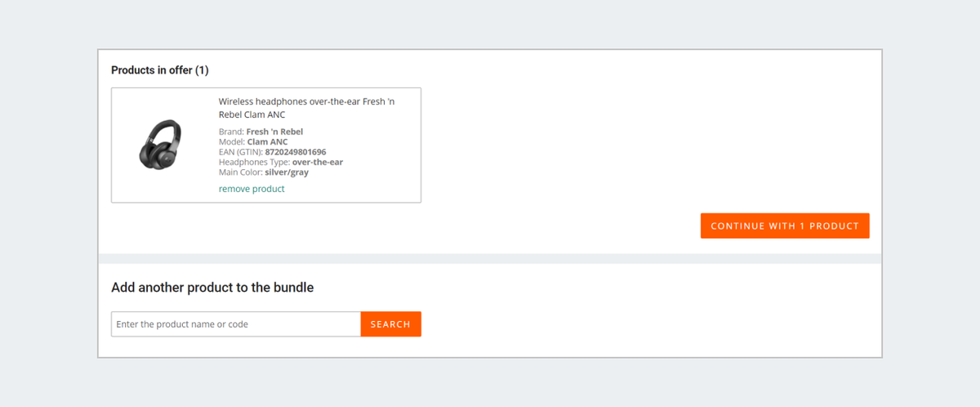Image resolution: width=980 pixels, height=407 pixels.
Task: Remove the Fresh 'n Rebel product from offer
Action: point(252,189)
